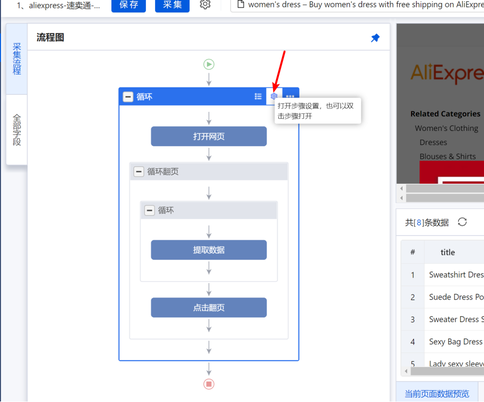Switch to 采集流程 side tab
Viewport: 484px width, 402px height.
pos(17,59)
